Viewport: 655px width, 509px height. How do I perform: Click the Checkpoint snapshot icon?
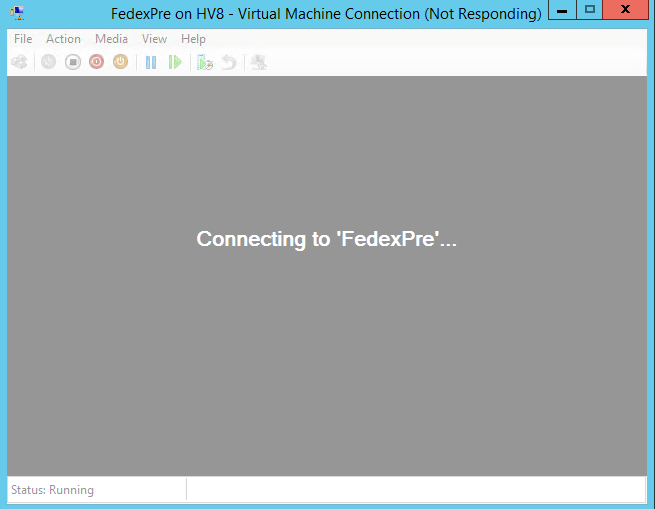205,63
